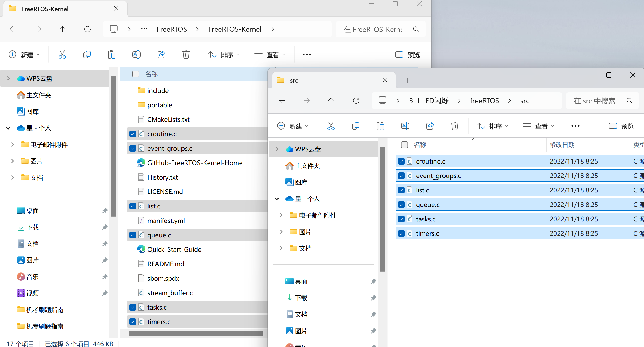The height and width of the screenshot is (347, 644).
Task: Click Cut icon in FreeRTOS-Kernel window toolbar
Action: point(62,54)
